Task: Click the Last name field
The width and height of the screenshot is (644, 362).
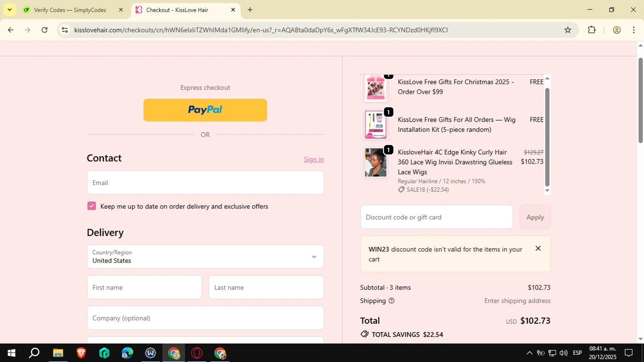Action: [266, 287]
